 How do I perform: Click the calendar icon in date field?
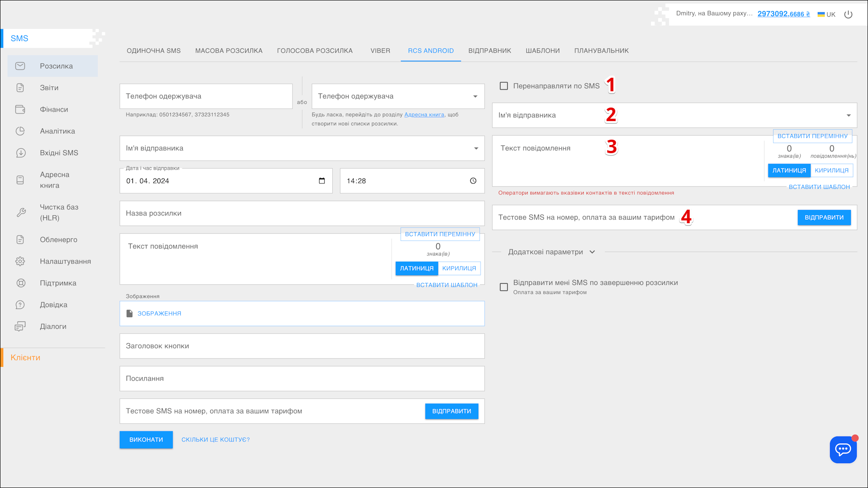(322, 181)
